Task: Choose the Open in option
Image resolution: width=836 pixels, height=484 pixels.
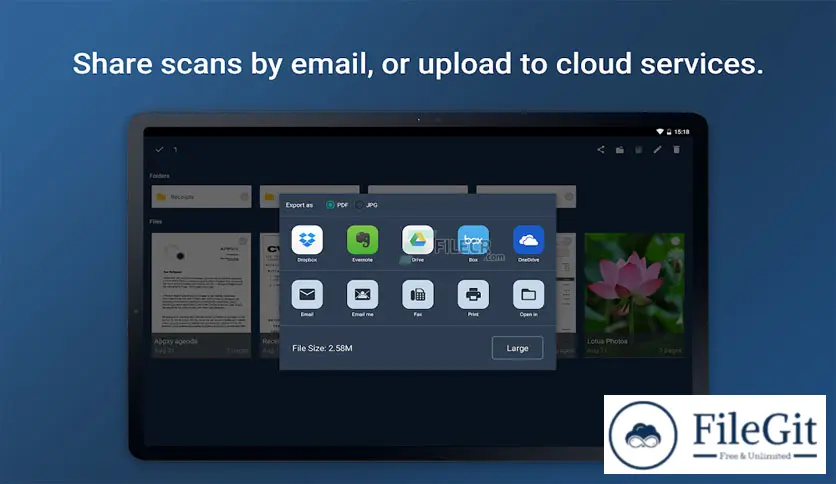Action: pyautogui.click(x=528, y=294)
